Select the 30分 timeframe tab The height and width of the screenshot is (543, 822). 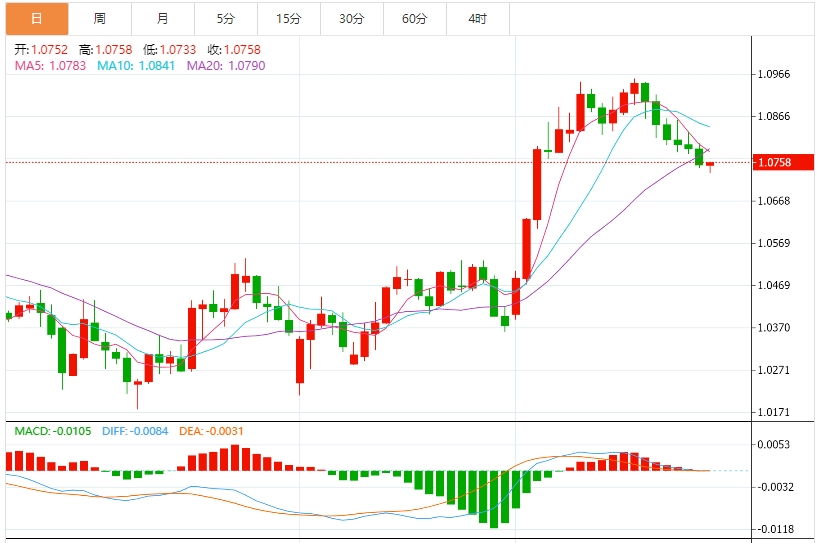click(352, 19)
